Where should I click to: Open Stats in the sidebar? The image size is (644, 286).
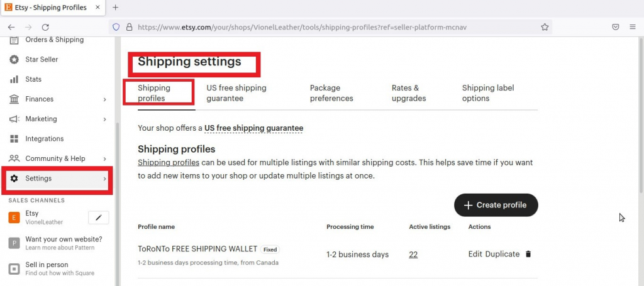[33, 79]
